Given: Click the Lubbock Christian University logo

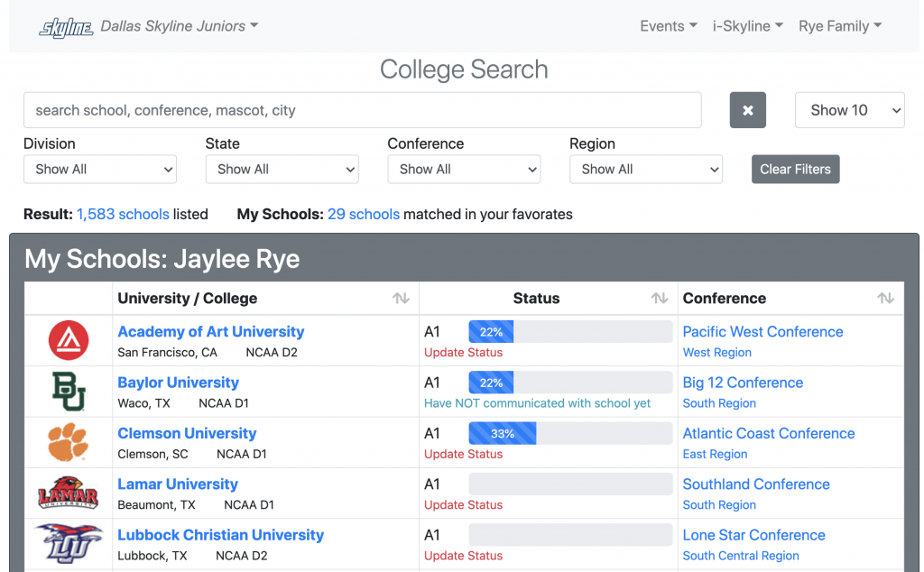Looking at the screenshot, I should pos(69,543).
